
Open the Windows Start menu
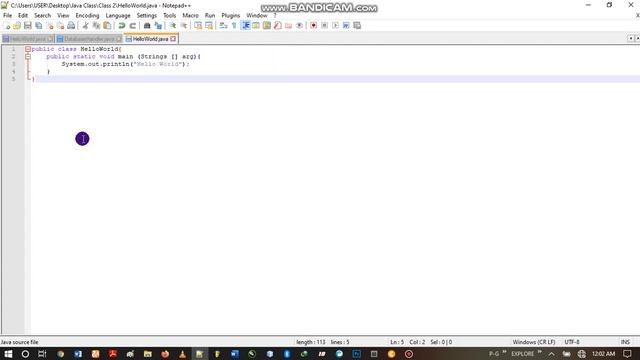point(8,354)
